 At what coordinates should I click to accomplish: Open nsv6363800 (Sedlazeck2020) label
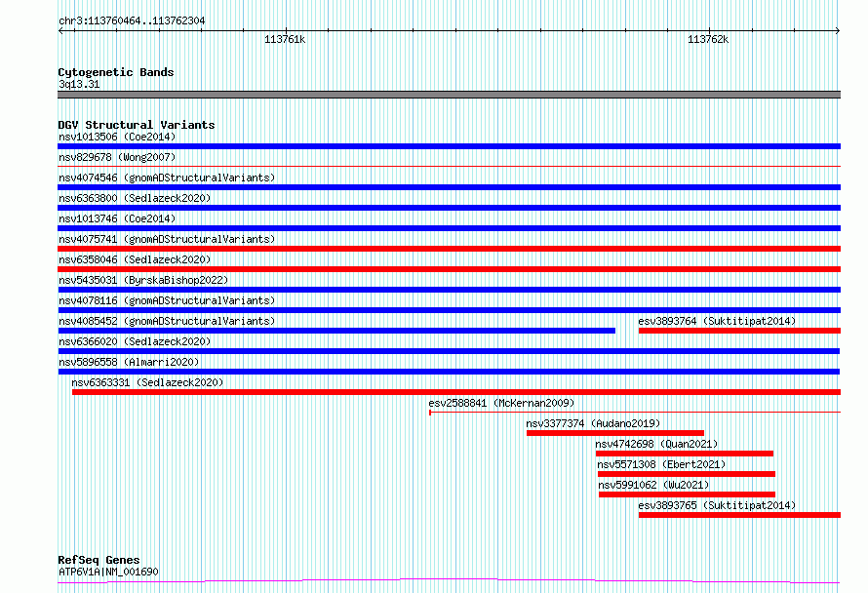135,198
